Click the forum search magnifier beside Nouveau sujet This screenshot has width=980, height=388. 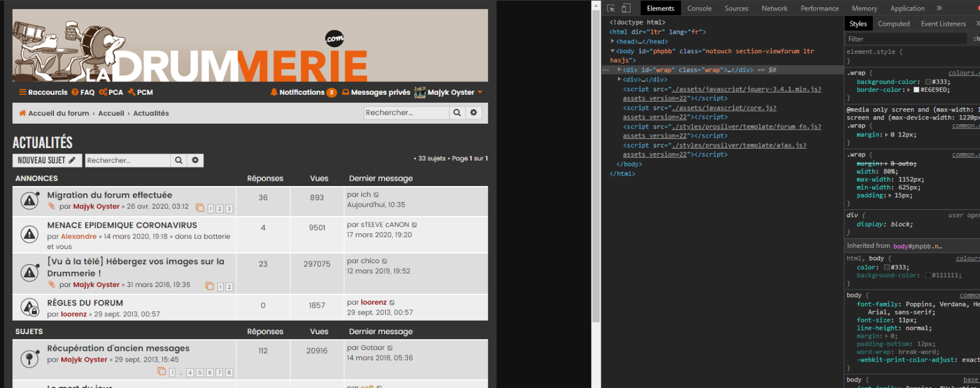tap(179, 160)
